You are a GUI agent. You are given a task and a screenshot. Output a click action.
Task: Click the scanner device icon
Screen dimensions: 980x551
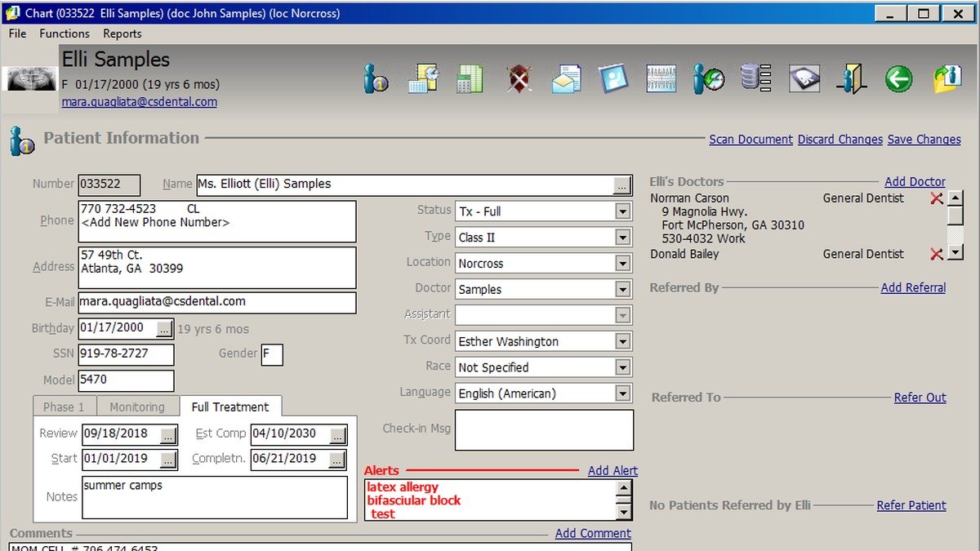tap(804, 79)
